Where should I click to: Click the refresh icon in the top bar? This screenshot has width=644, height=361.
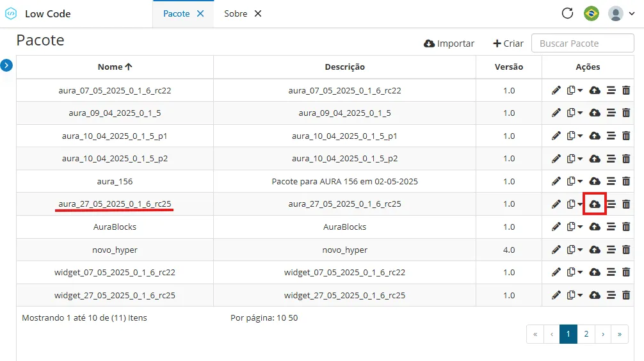point(567,13)
